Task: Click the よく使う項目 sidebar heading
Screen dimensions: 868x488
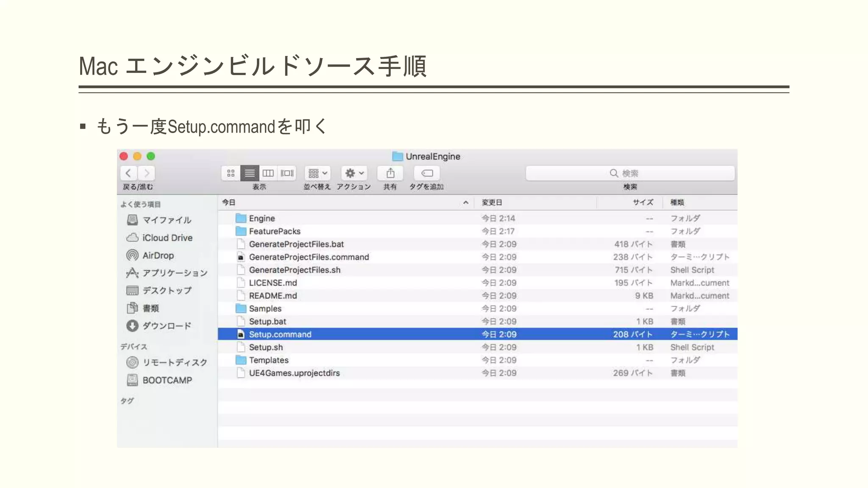Action: (x=141, y=204)
